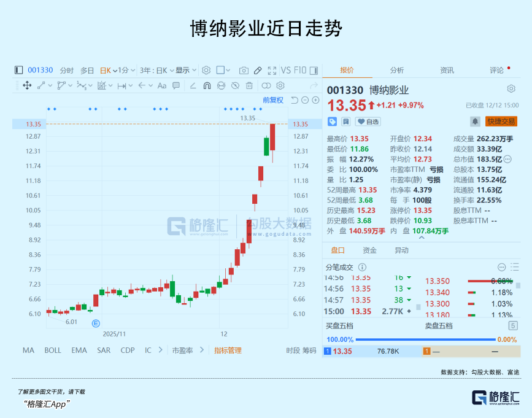Open the 显示 display dropdown
The image size is (532, 418).
(186, 71)
